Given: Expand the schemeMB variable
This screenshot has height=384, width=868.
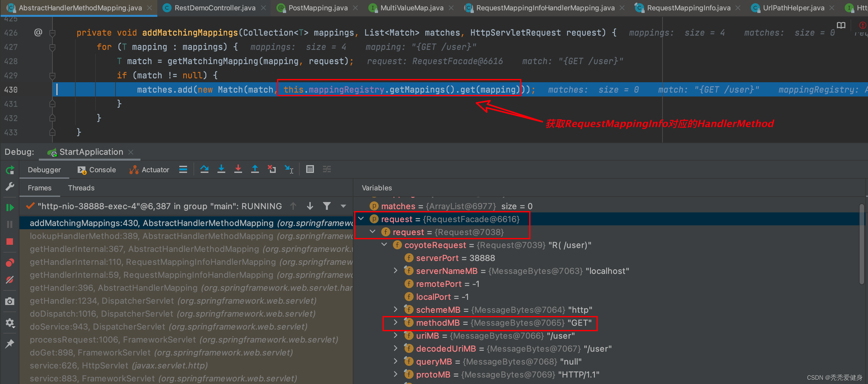Looking at the screenshot, I should point(395,309).
